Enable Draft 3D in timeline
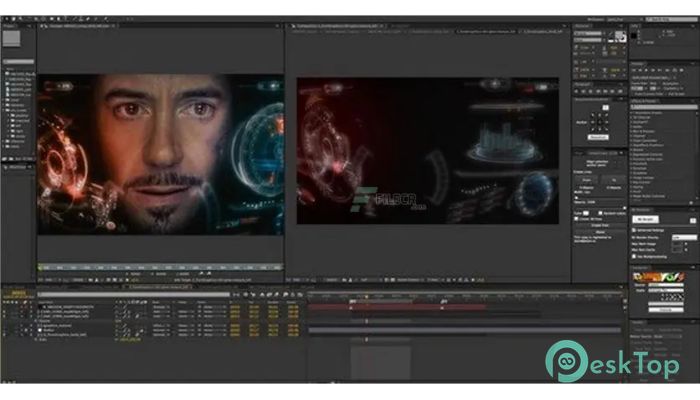Image resolution: width=700 pixels, height=400 pixels. [x=253, y=295]
